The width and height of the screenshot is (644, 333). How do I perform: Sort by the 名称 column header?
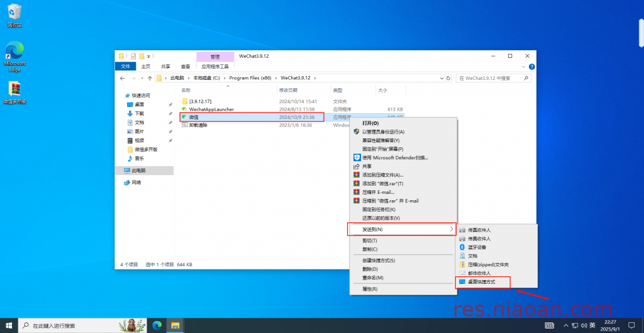click(x=186, y=90)
